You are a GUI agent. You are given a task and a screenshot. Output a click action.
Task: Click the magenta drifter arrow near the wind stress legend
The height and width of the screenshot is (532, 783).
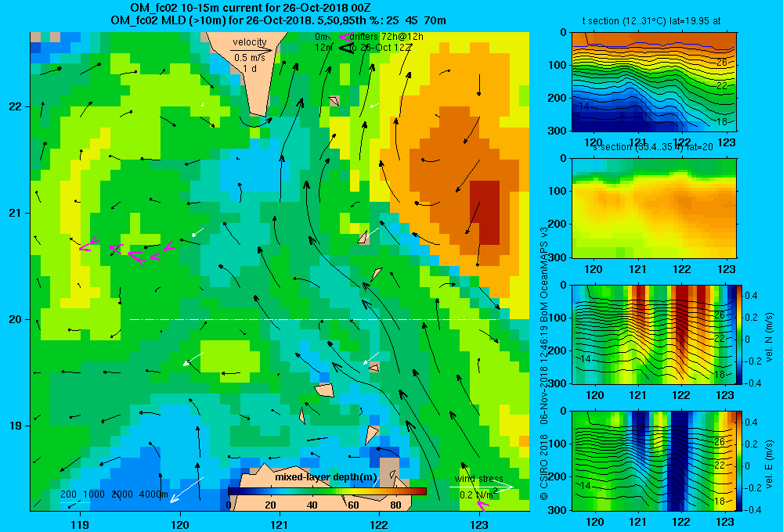coord(482,505)
